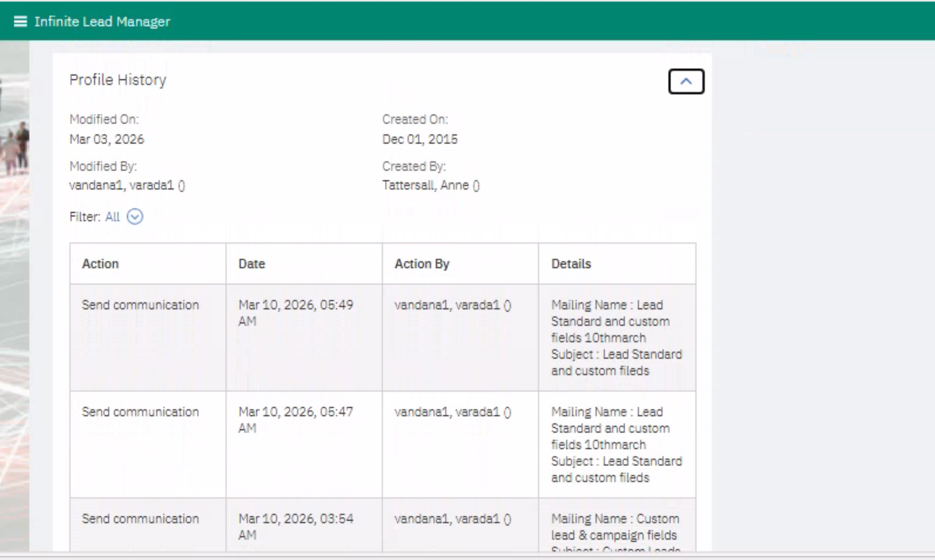This screenshot has height=560, width=935.
Task: Open the Filter dropdown arrow
Action: point(135,218)
